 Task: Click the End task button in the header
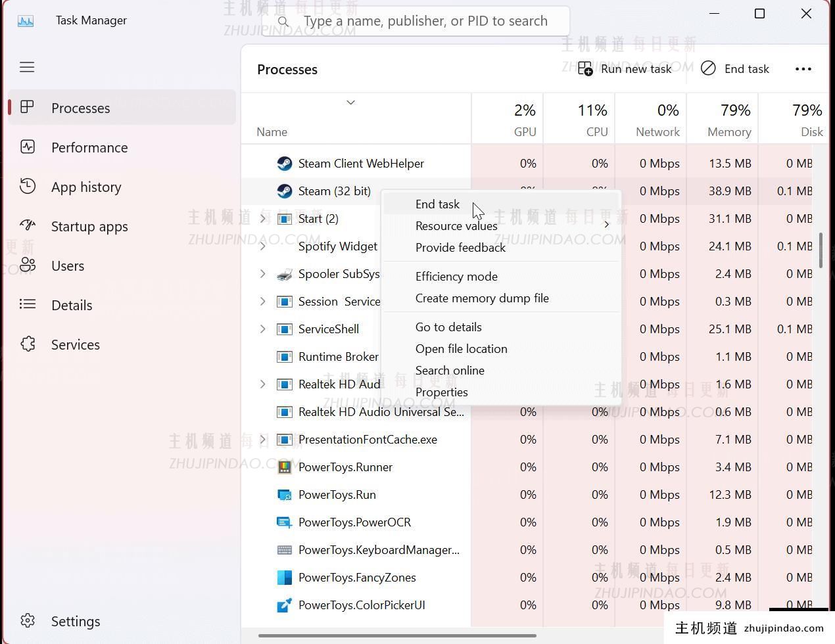point(734,68)
